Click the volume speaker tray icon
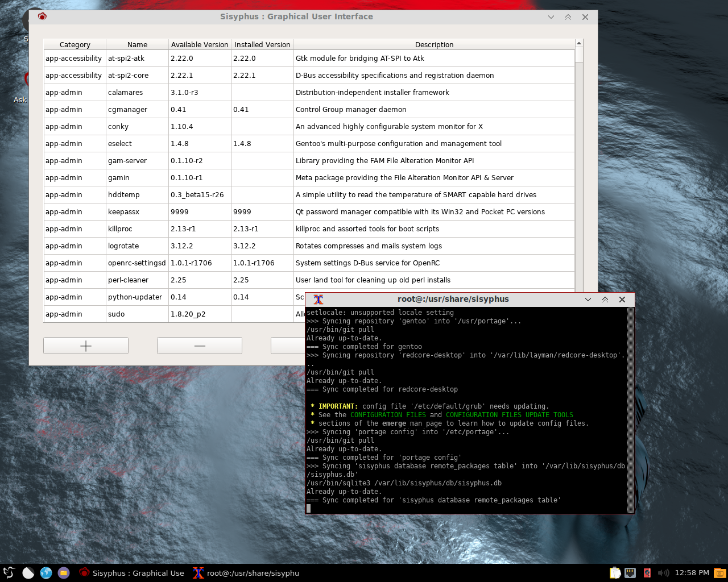This screenshot has width=728, height=582. tap(663, 572)
